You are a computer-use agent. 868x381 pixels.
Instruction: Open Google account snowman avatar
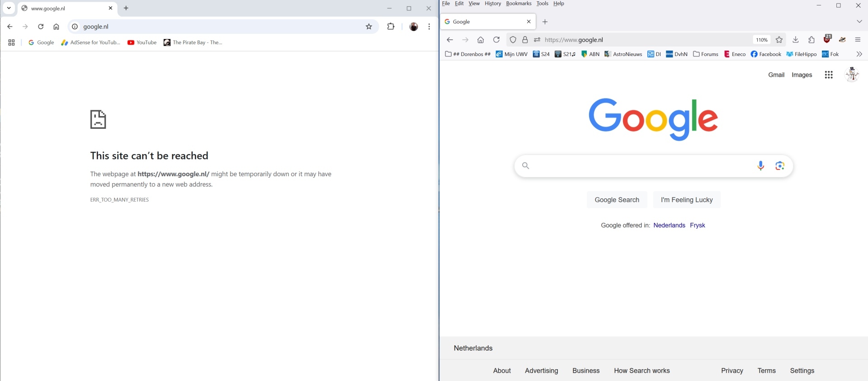[x=852, y=74]
